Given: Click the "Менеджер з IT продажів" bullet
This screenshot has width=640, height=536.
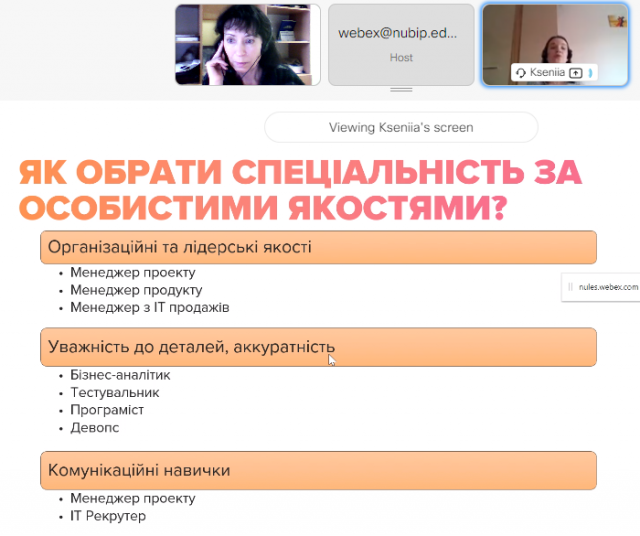Looking at the screenshot, I should pos(150,307).
